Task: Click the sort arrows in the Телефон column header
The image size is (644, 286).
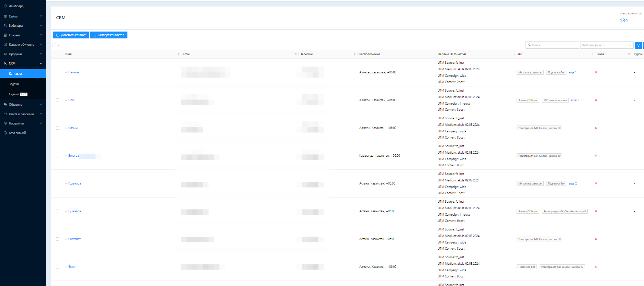Action: 354,54
